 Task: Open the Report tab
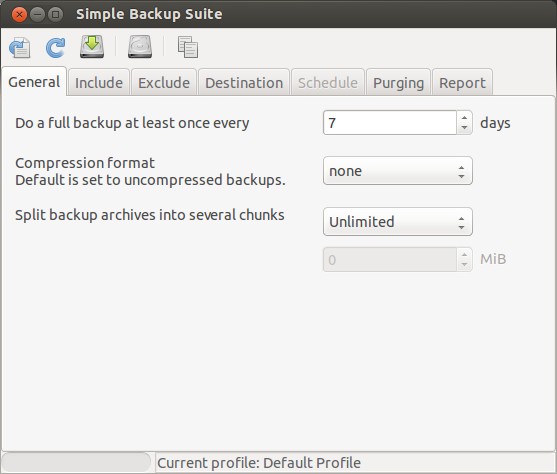tap(462, 82)
